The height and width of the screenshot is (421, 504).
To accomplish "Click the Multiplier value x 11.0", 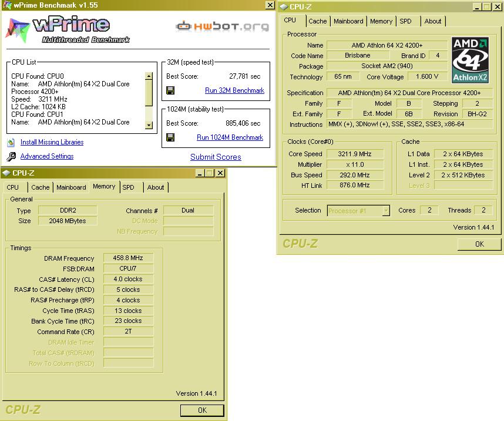I will point(355,164).
